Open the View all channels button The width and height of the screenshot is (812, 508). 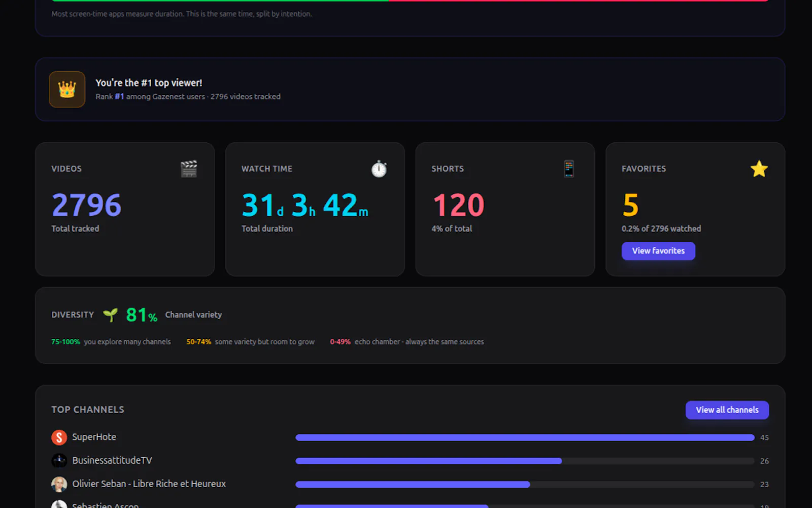point(727,410)
